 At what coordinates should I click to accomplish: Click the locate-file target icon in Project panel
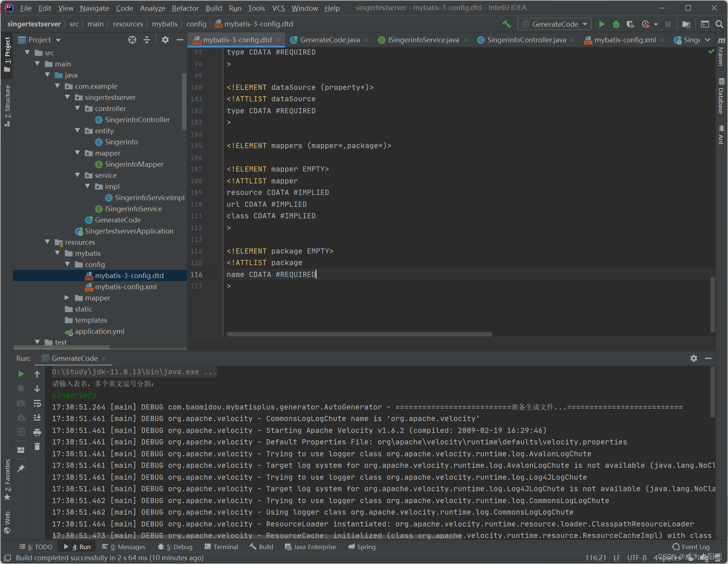tap(132, 40)
